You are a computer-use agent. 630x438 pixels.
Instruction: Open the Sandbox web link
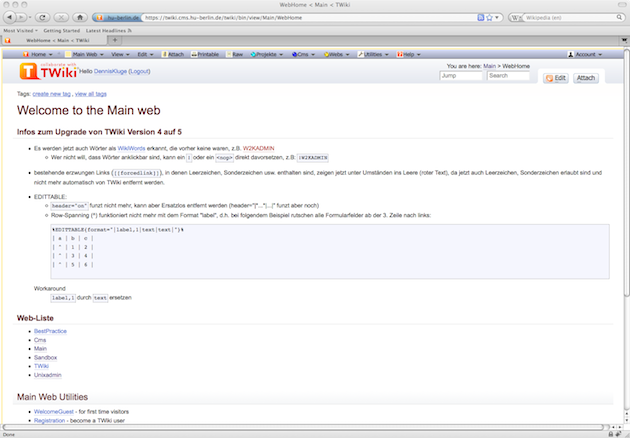point(45,358)
